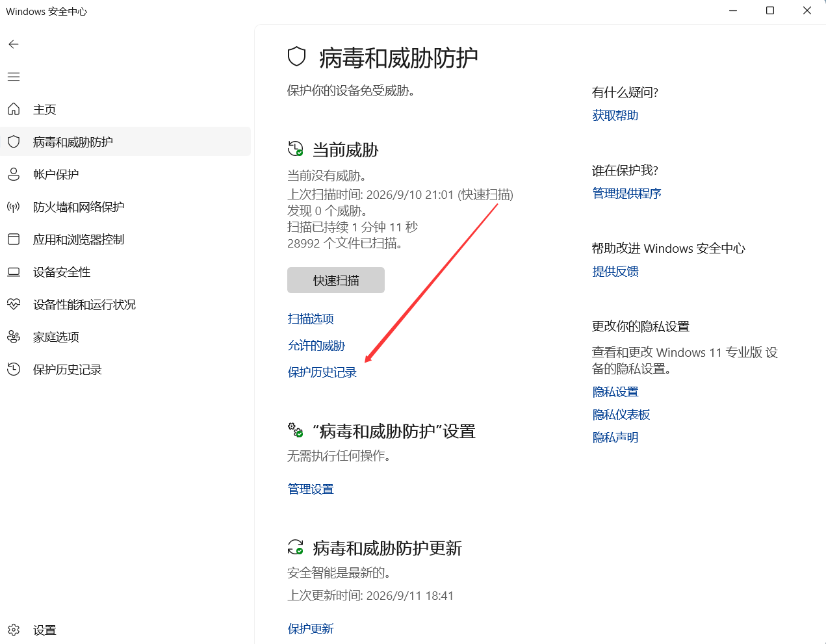
Task: Click the 上次更新时间 line
Action: click(x=370, y=595)
